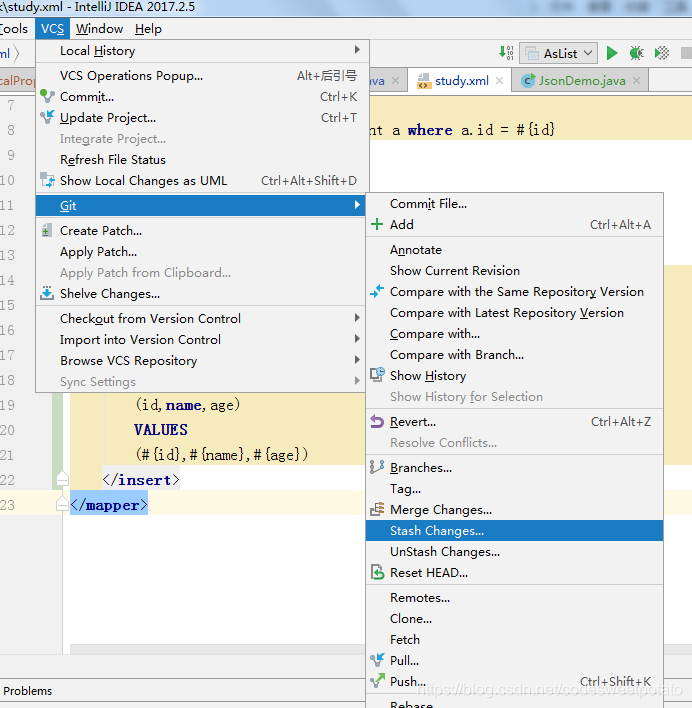Click the green Run button
The image size is (692, 708).
(612, 53)
